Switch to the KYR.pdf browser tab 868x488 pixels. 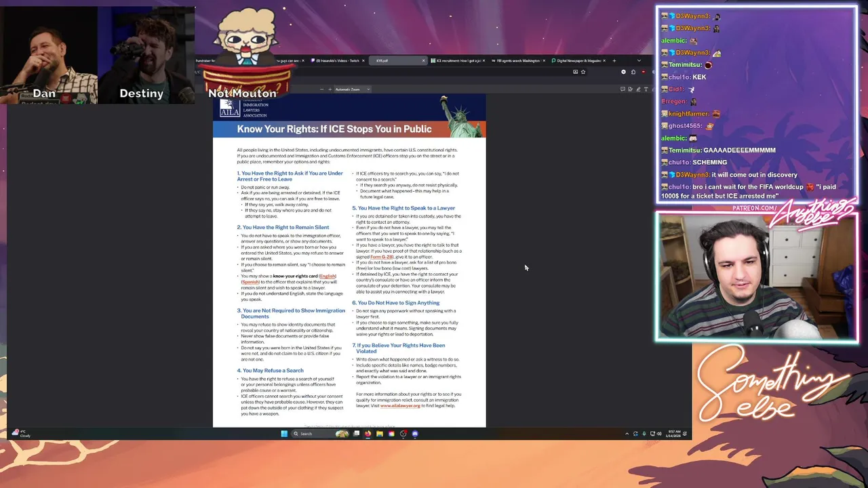(398, 60)
